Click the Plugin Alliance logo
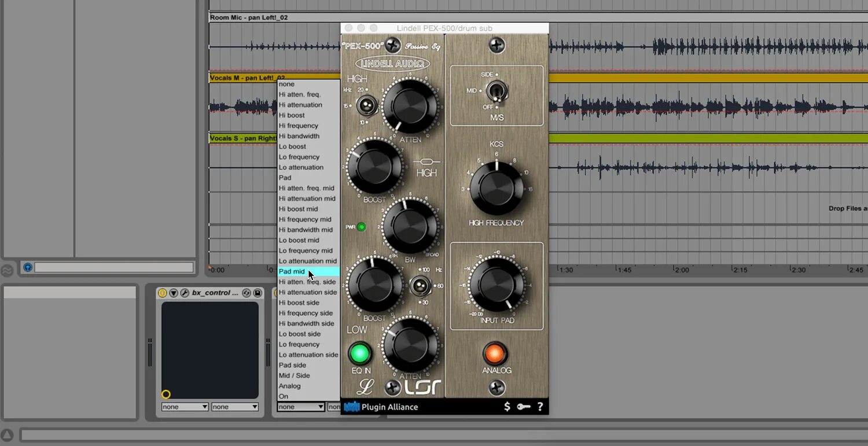The height and width of the screenshot is (446, 868). point(381,407)
